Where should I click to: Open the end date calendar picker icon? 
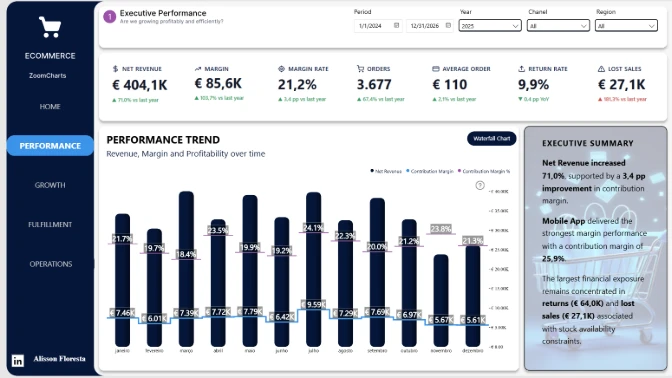pos(448,26)
